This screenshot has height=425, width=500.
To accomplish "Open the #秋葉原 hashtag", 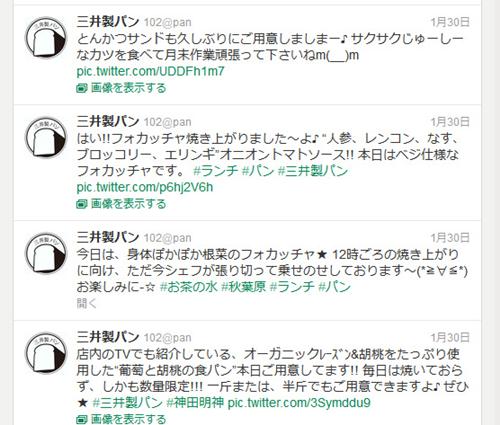I will 244,287.
